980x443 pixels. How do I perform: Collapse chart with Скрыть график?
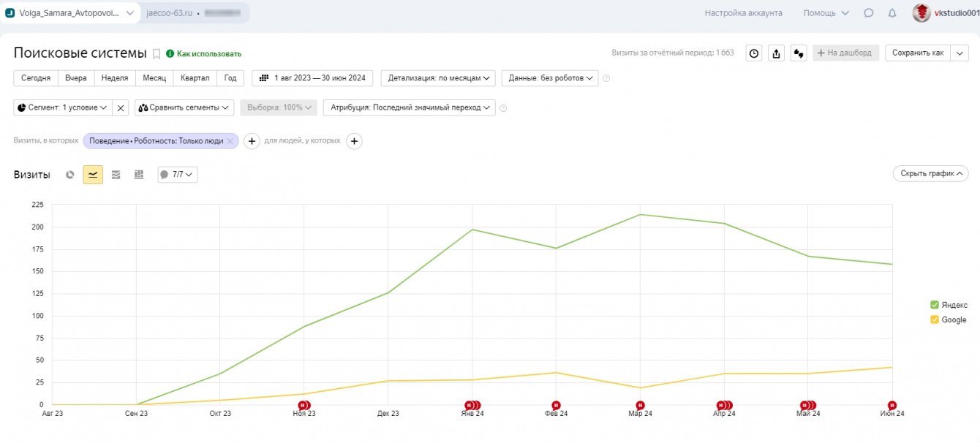tap(930, 173)
